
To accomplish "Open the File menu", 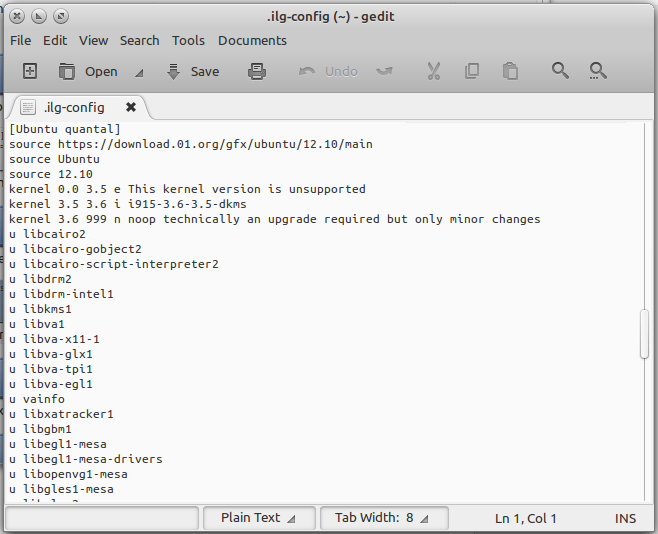I will coord(21,41).
